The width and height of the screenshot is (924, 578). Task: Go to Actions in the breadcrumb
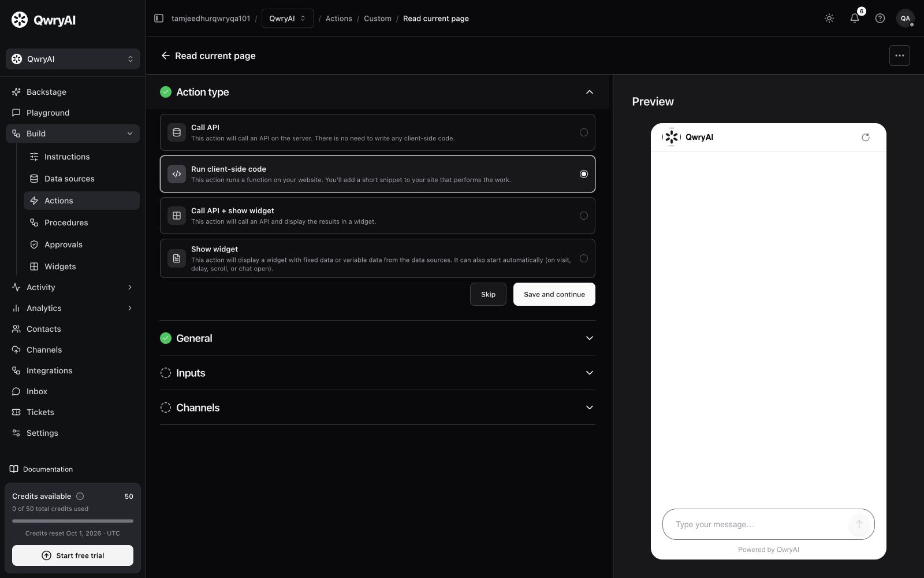[x=338, y=18]
